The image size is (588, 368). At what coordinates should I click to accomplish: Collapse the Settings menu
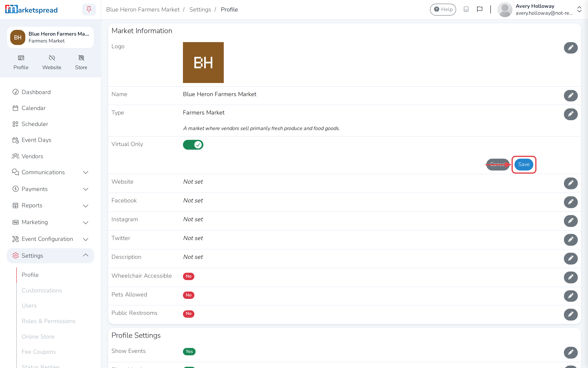point(50,256)
